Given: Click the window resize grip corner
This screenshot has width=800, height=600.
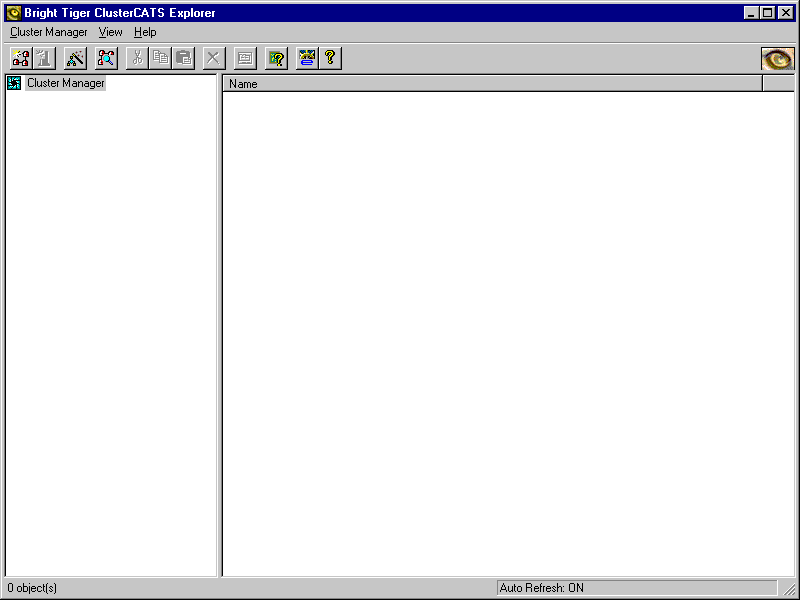Looking at the screenshot, I should tap(790, 591).
